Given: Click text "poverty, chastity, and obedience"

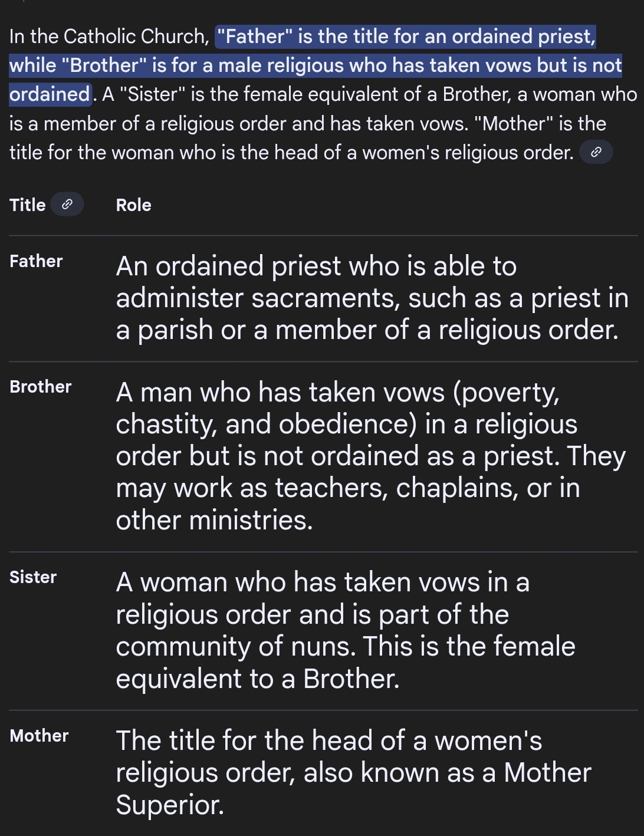Looking at the screenshot, I should pos(347,408).
